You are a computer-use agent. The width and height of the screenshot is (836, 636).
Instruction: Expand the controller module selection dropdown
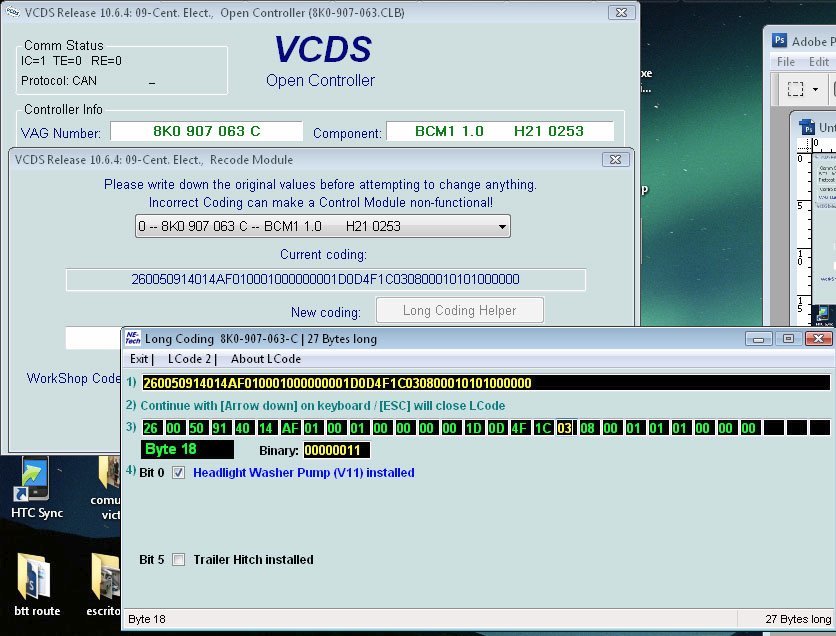coord(501,226)
